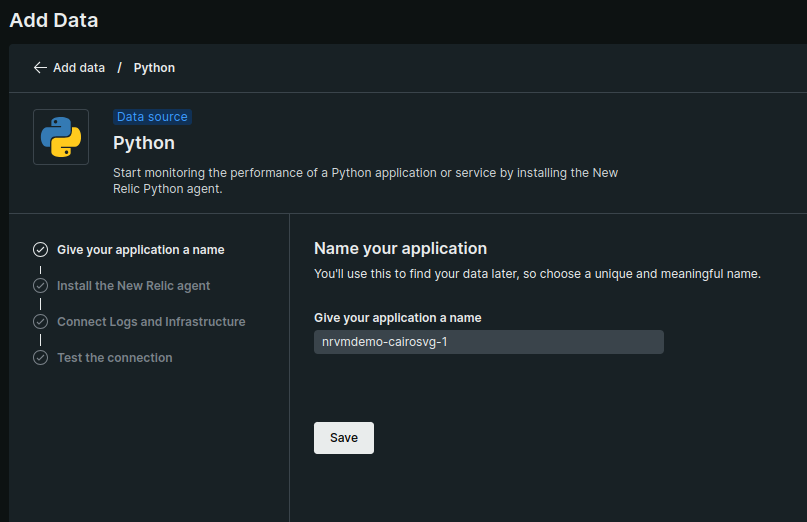Click the back arrow beside Add data

pos(40,68)
